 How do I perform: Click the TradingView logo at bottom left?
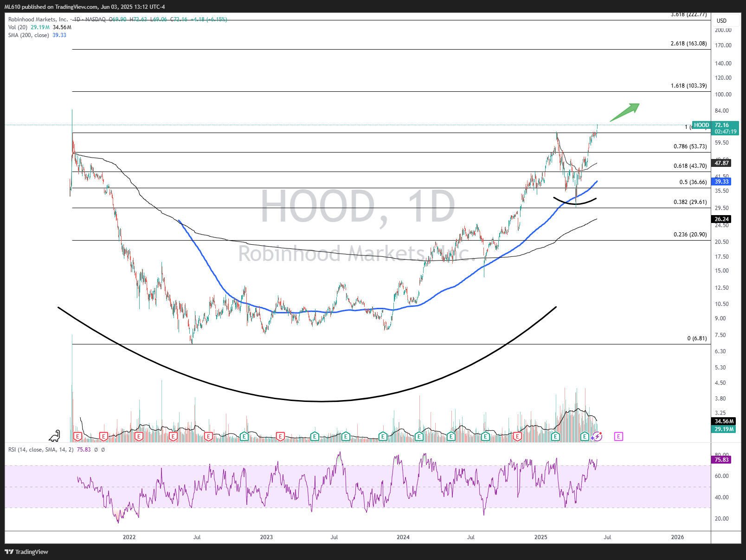click(26, 552)
